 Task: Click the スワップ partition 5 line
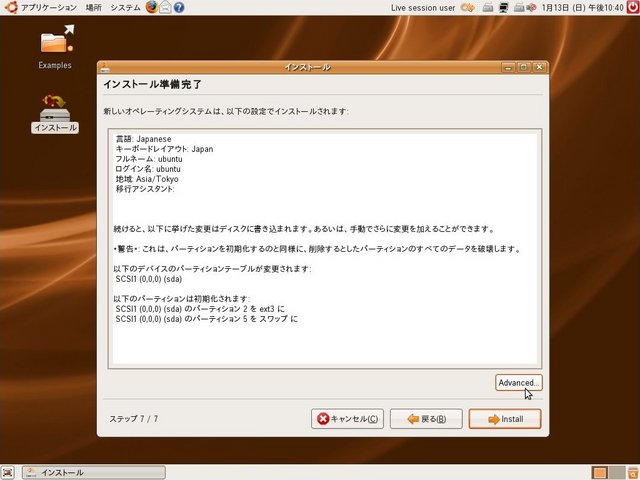(x=207, y=319)
